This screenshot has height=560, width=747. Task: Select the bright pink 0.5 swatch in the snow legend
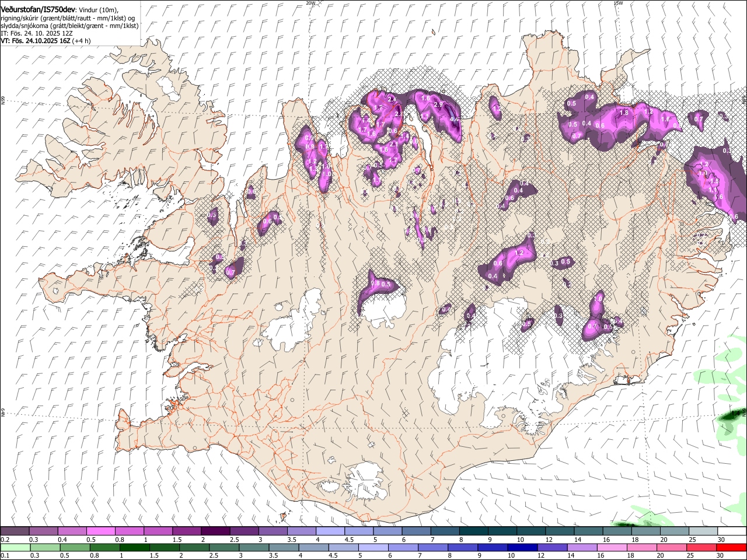(100, 531)
